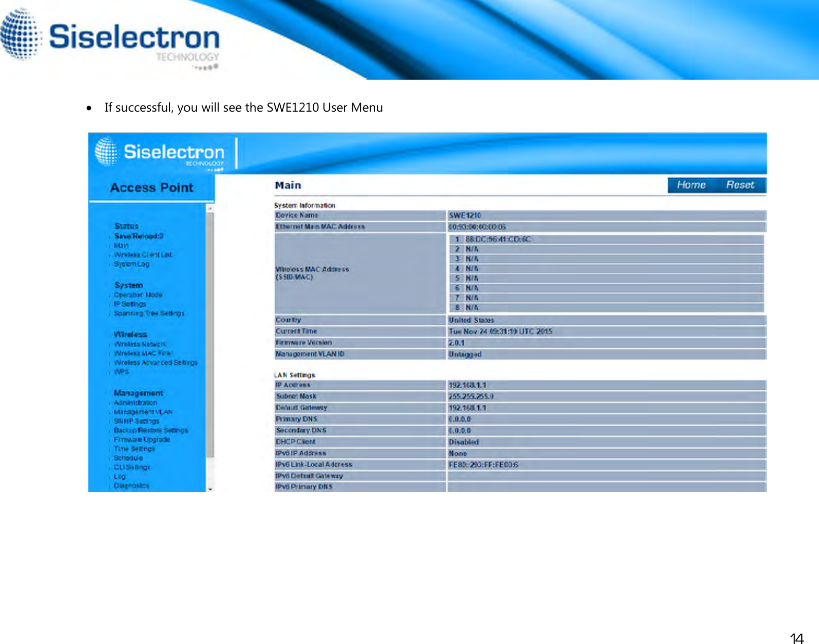Image resolution: width=819 pixels, height=644 pixels.
Task: Open Log under Management
Action: pos(119,477)
